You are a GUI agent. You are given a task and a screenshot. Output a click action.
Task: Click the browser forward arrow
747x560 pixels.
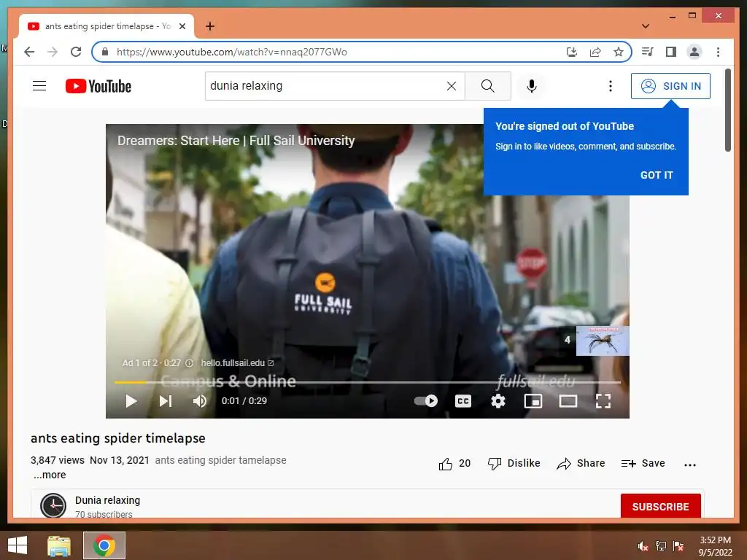click(x=53, y=52)
